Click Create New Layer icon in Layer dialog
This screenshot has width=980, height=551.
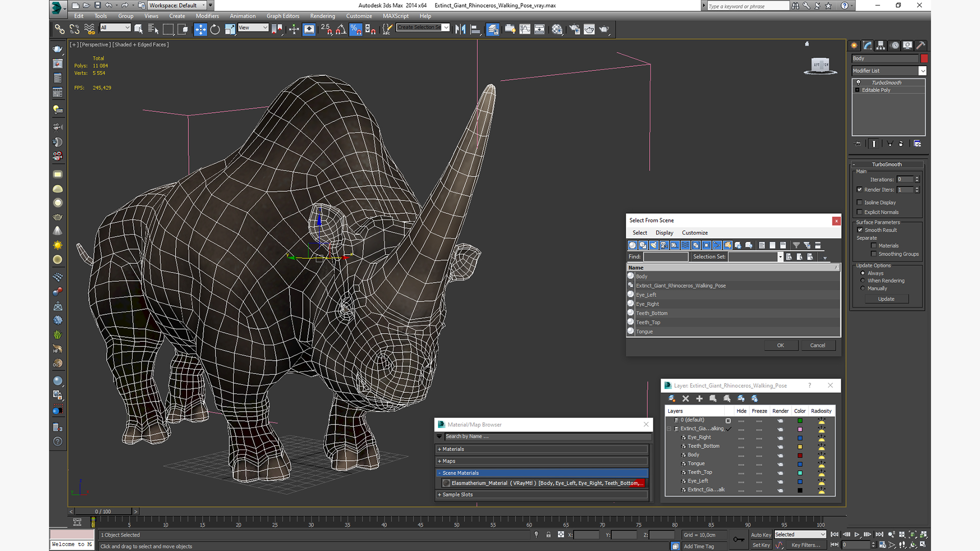coord(672,398)
